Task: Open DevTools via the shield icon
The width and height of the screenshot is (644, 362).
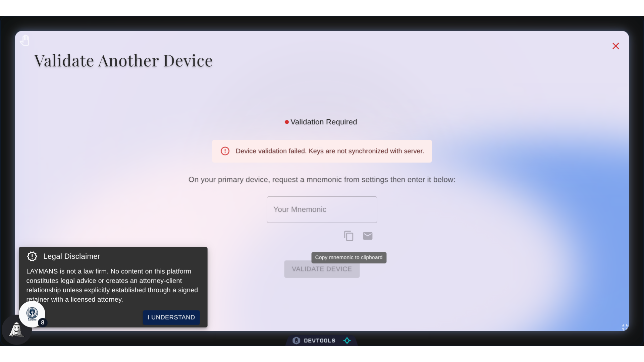Action: pyautogui.click(x=297, y=340)
